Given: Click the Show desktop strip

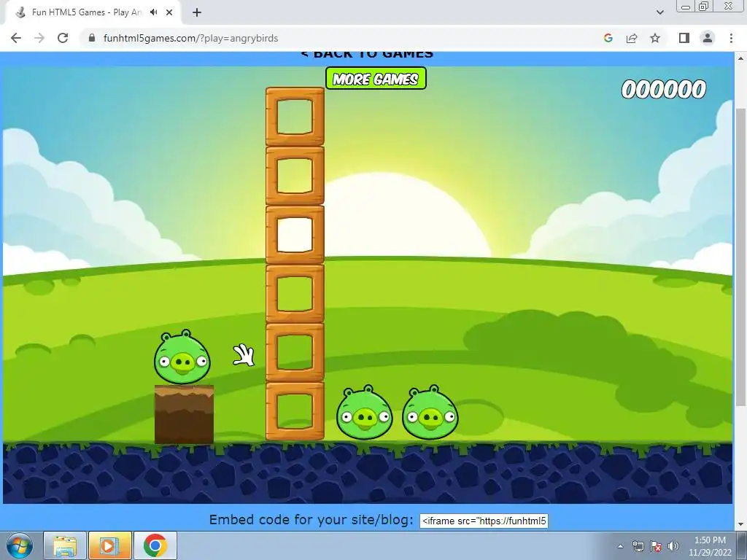Looking at the screenshot, I should 742,545.
